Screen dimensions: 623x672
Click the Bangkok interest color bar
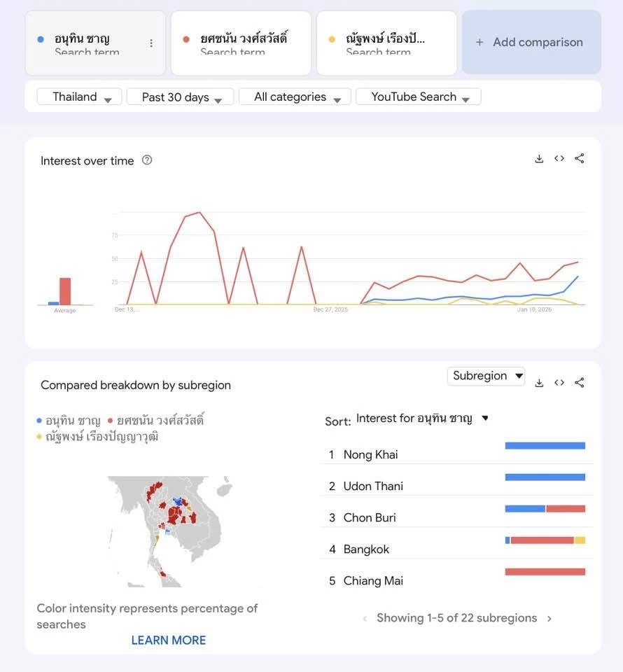[545, 540]
